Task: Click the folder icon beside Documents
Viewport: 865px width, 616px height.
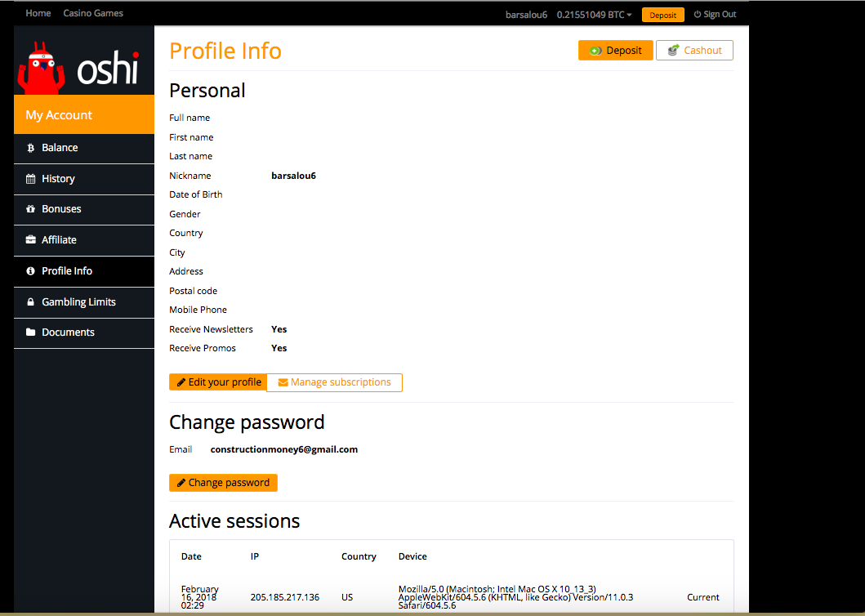Action: [x=31, y=333]
